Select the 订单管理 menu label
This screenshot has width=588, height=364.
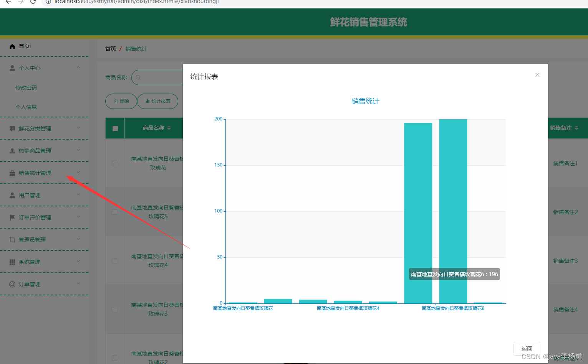coord(30,284)
